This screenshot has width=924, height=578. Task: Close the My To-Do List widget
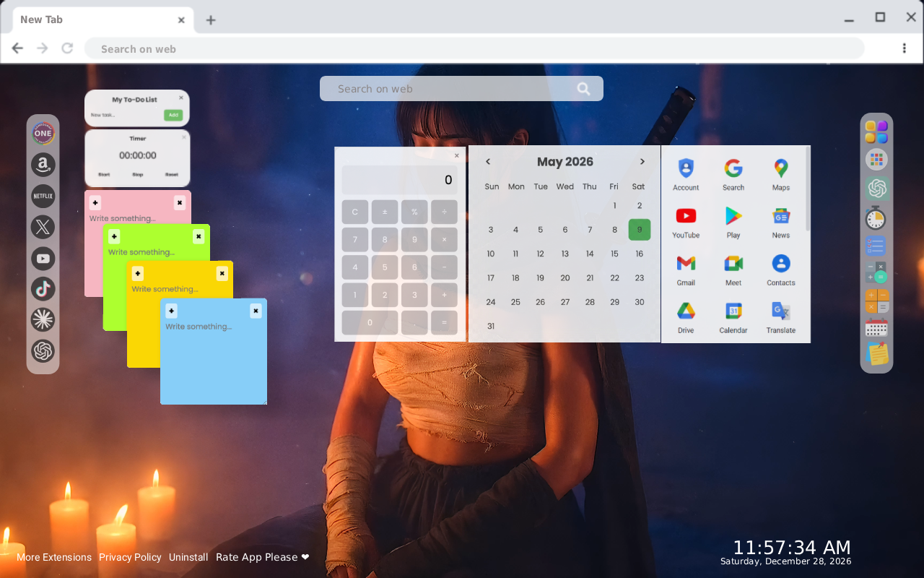[181, 98]
